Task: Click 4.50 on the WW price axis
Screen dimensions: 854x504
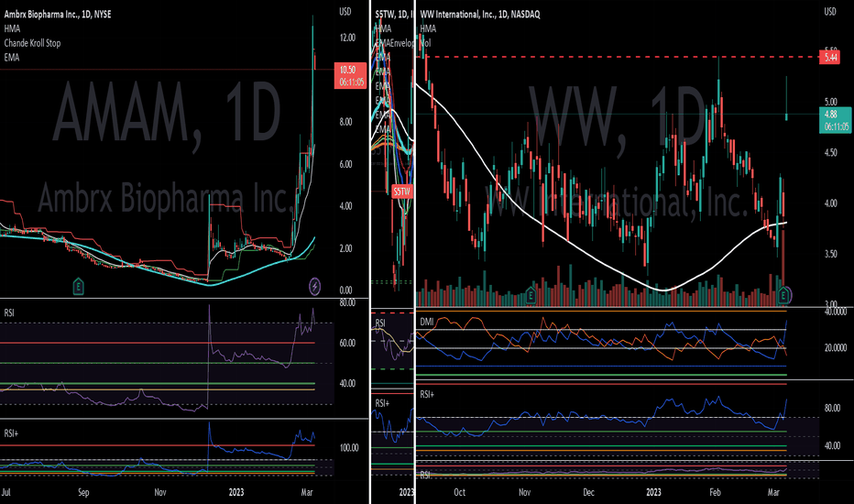Action: coord(830,152)
